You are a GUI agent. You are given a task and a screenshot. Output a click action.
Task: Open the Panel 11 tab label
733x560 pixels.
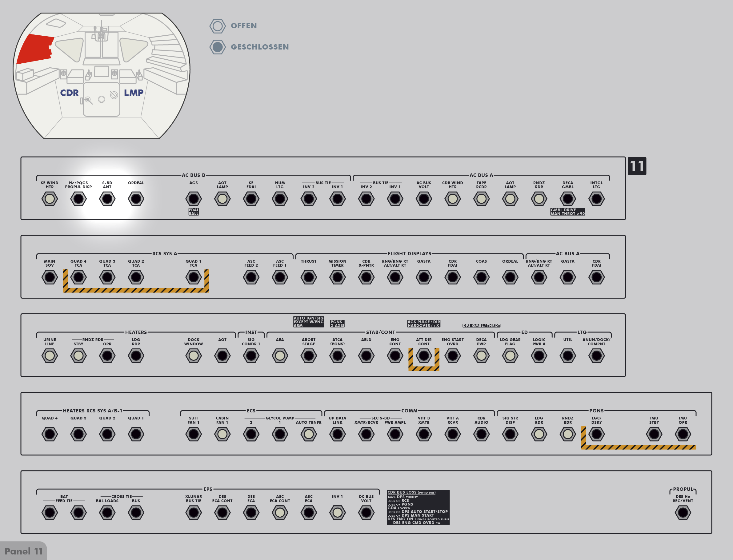click(23, 551)
